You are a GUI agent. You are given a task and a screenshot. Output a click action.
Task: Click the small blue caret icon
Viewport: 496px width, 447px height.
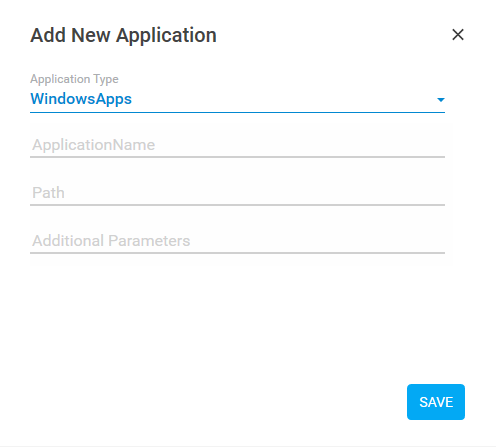point(441,100)
